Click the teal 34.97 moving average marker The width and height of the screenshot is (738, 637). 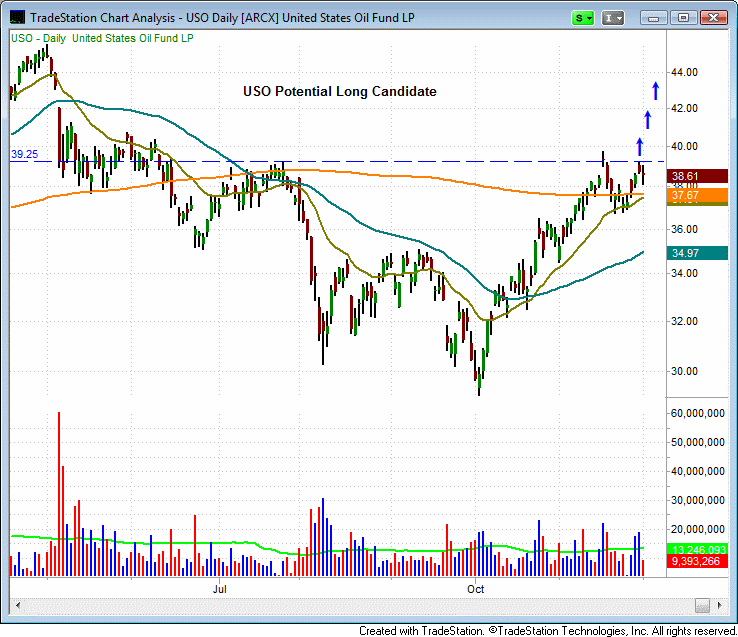click(x=698, y=253)
